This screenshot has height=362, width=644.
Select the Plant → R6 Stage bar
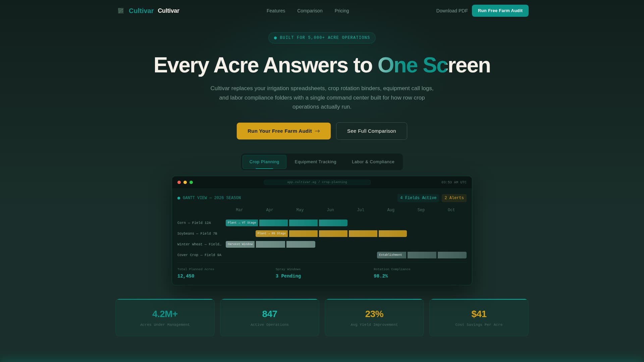[x=272, y=234]
